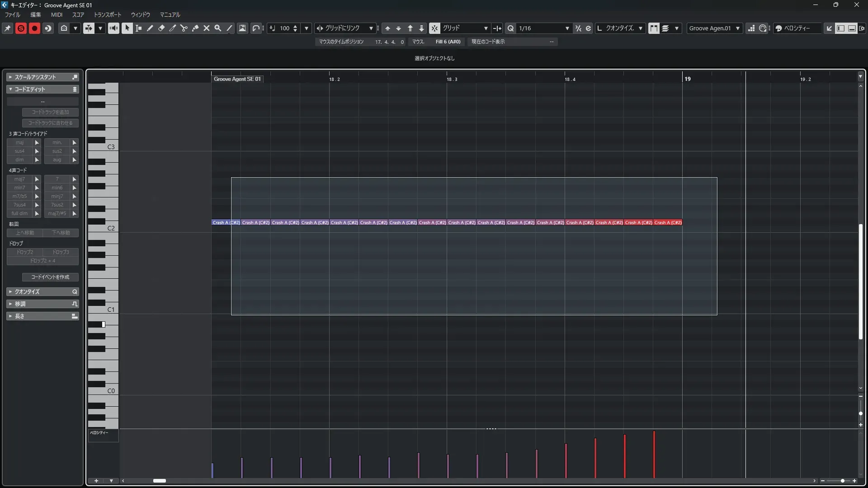Select the Draw pencil tool
The height and width of the screenshot is (488, 868).
[150, 28]
